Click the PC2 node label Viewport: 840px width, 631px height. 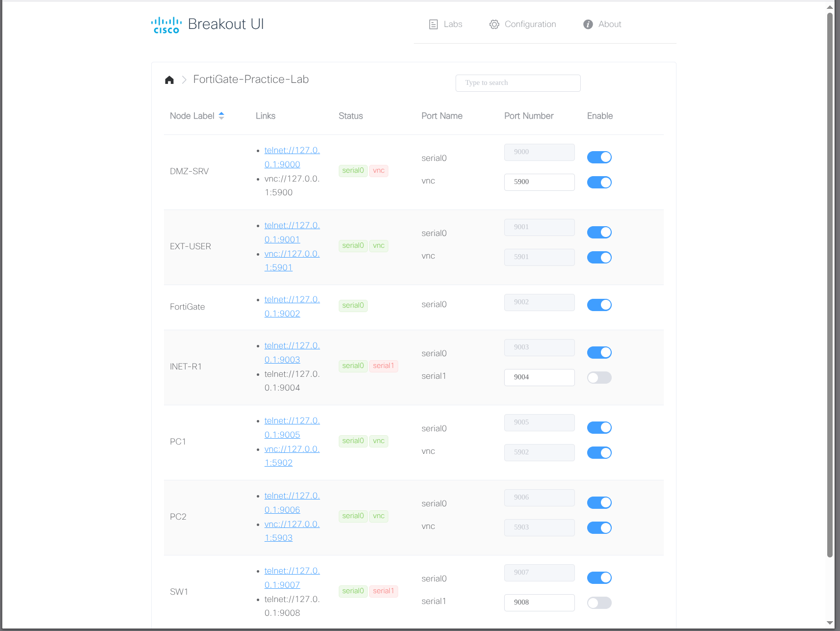click(178, 517)
